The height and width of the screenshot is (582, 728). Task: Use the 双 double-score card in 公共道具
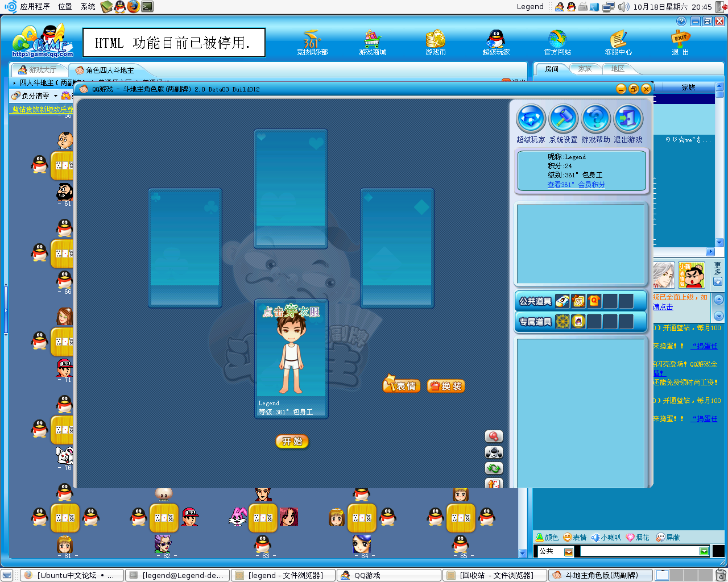coord(578,301)
